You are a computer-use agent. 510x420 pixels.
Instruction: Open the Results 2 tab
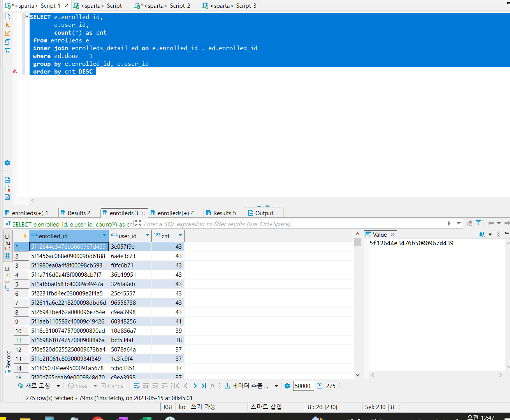click(x=76, y=213)
